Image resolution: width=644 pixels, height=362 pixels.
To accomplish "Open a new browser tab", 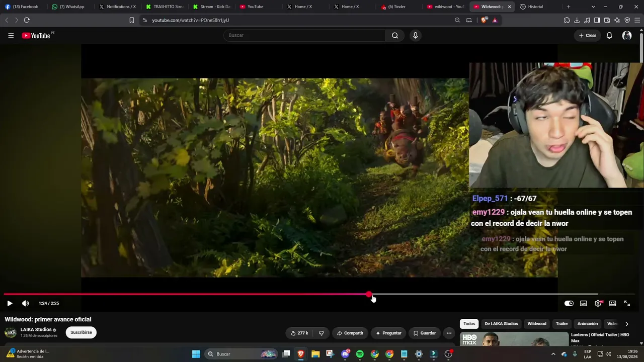I will click(x=569, y=7).
